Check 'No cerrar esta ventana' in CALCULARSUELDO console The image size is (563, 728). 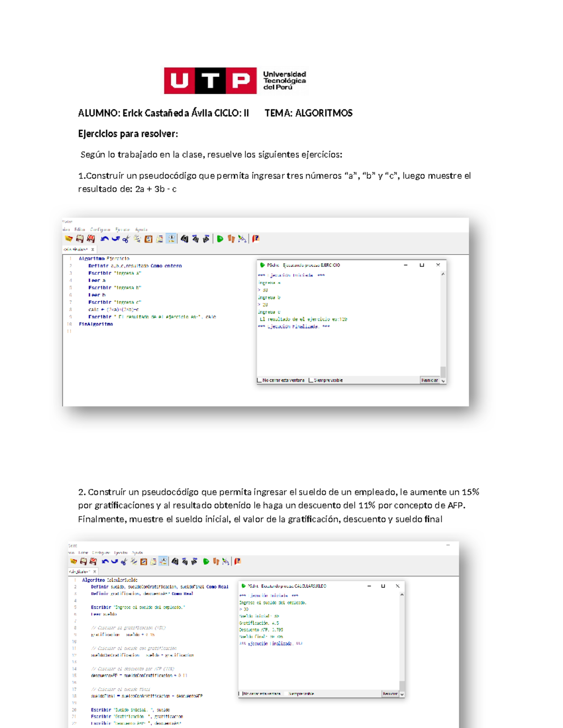click(x=241, y=694)
